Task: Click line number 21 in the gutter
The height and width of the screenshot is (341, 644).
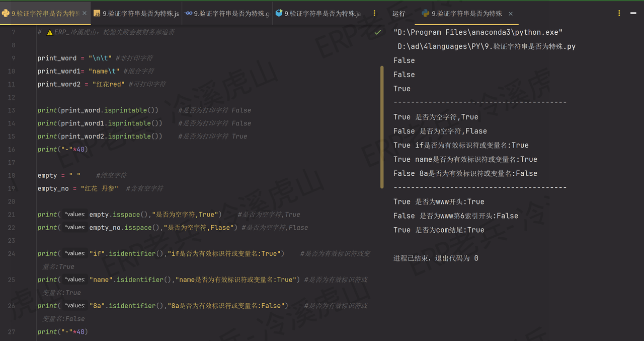Action: tap(11, 215)
